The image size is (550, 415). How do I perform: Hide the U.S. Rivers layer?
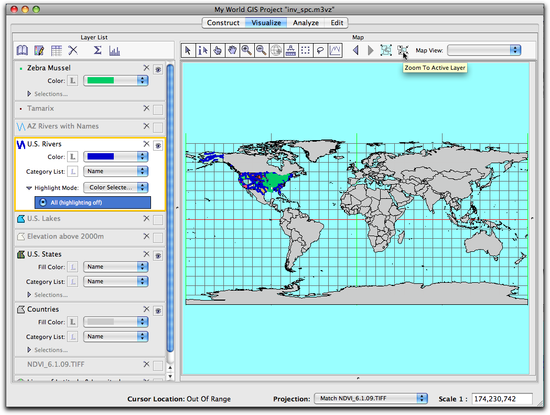[x=158, y=146]
